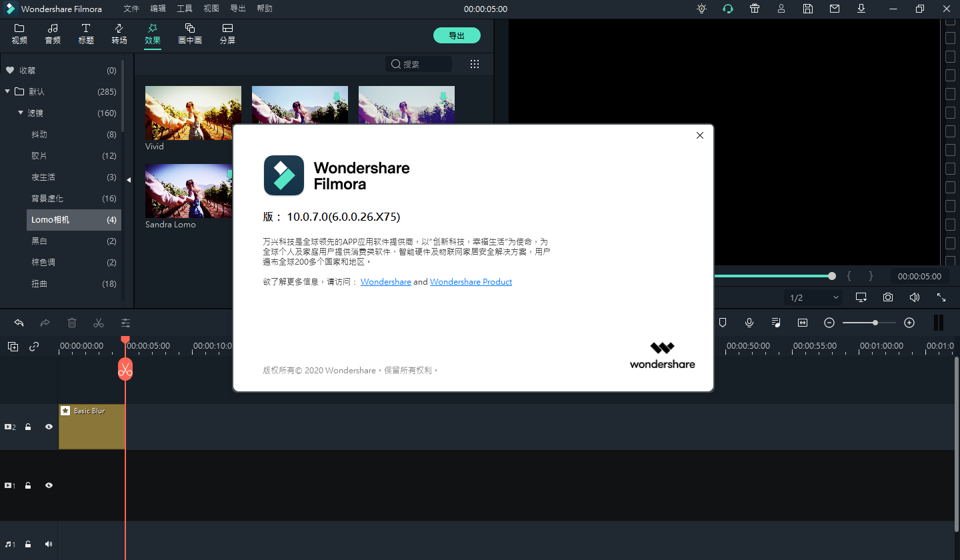Open the 工具 menu
Screen dimensions: 960x560
[185, 9]
